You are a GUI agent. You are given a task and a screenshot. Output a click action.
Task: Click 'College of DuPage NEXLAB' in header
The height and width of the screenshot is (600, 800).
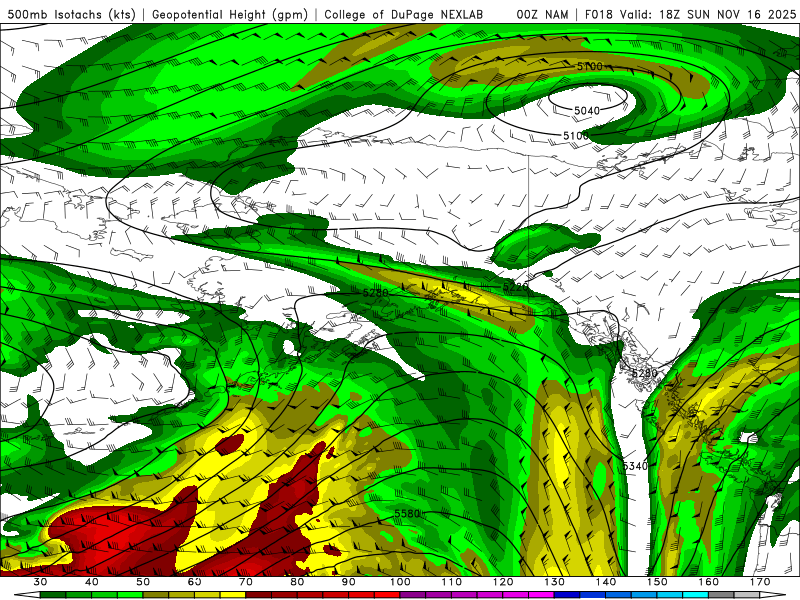pyautogui.click(x=404, y=15)
